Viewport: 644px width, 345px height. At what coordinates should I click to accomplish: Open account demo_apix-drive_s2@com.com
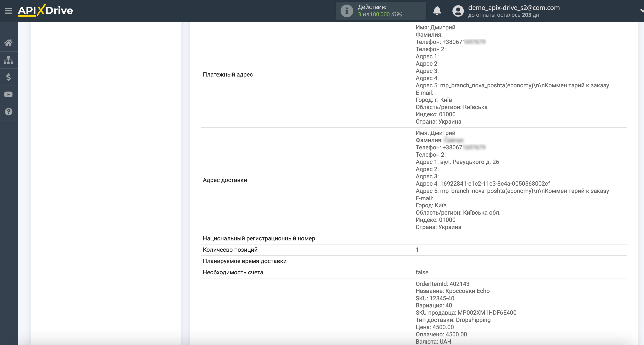pos(514,7)
